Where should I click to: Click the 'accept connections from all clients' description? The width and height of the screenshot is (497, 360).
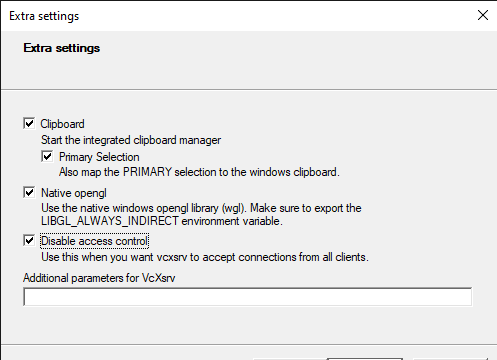click(285, 257)
